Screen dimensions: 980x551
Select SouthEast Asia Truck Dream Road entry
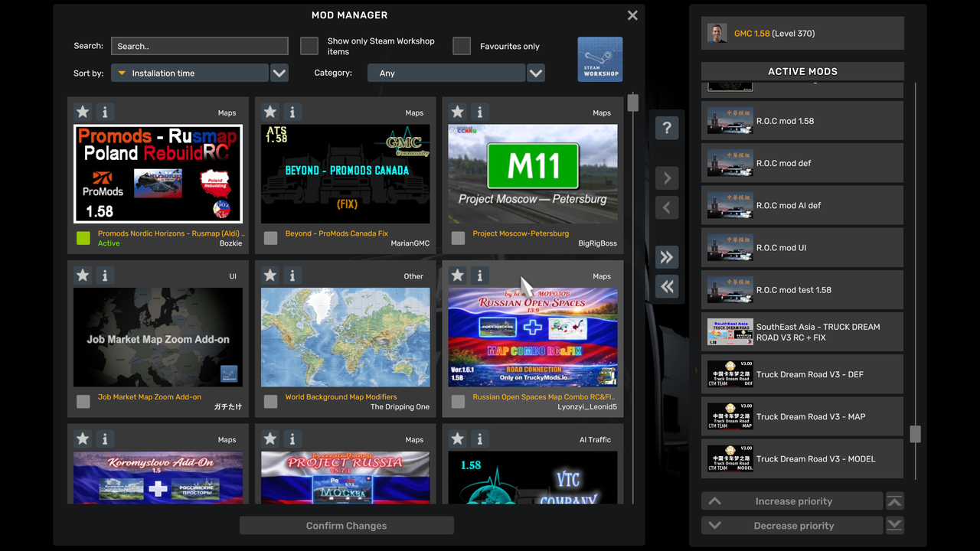[x=802, y=332]
